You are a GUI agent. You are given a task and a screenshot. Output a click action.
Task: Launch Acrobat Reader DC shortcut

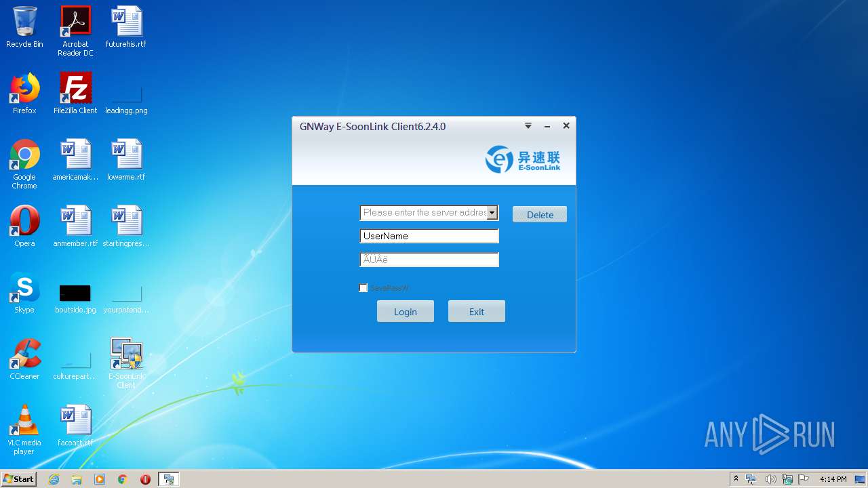point(75,31)
